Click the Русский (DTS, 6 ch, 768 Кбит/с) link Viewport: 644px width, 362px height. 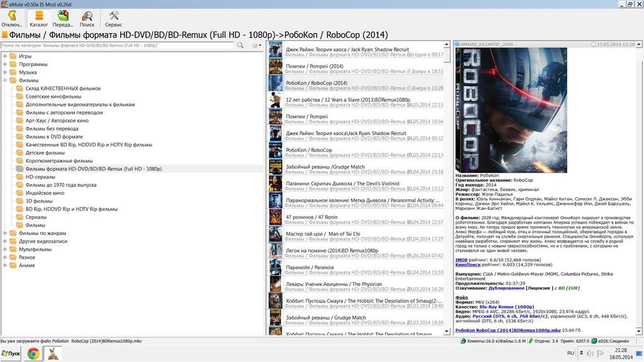(510, 317)
